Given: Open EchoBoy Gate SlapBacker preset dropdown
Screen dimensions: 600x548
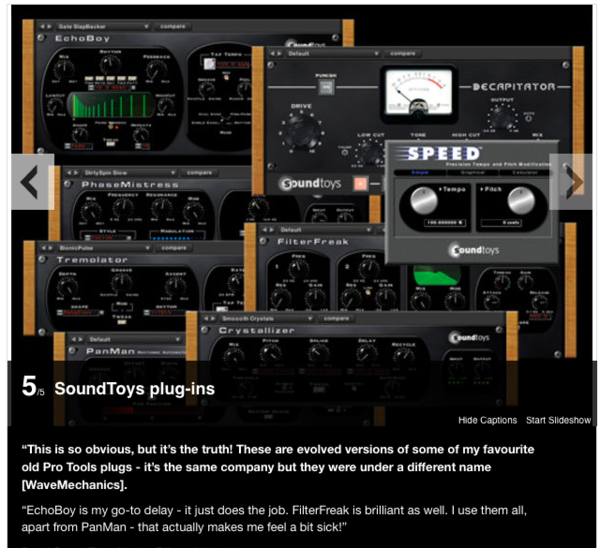Looking at the screenshot, I should pyautogui.click(x=103, y=26).
